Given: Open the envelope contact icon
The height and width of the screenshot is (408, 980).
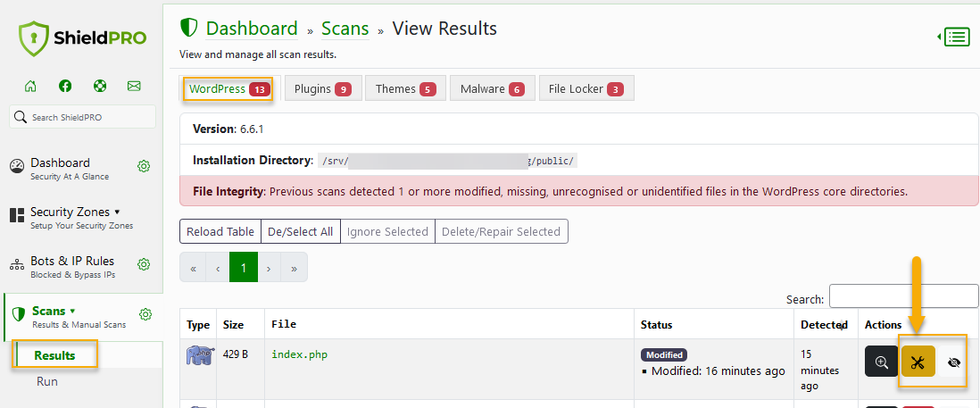Looking at the screenshot, I should click(x=134, y=87).
